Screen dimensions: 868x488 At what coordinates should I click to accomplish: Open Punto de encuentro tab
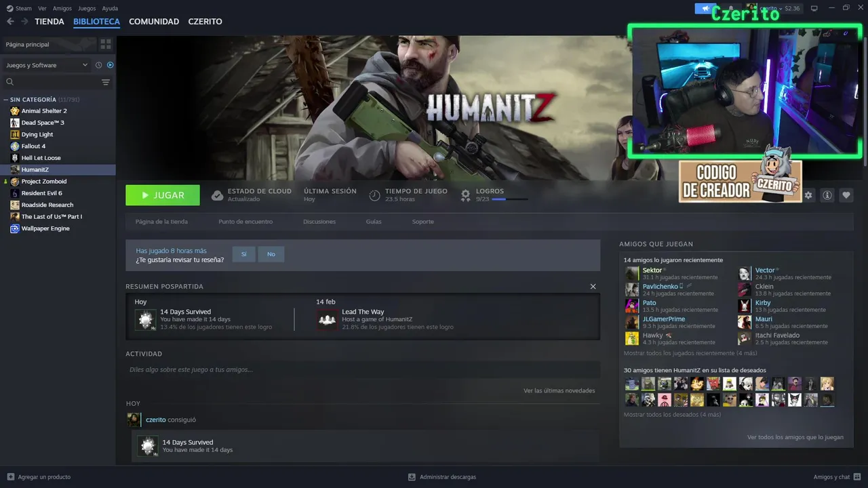click(245, 222)
